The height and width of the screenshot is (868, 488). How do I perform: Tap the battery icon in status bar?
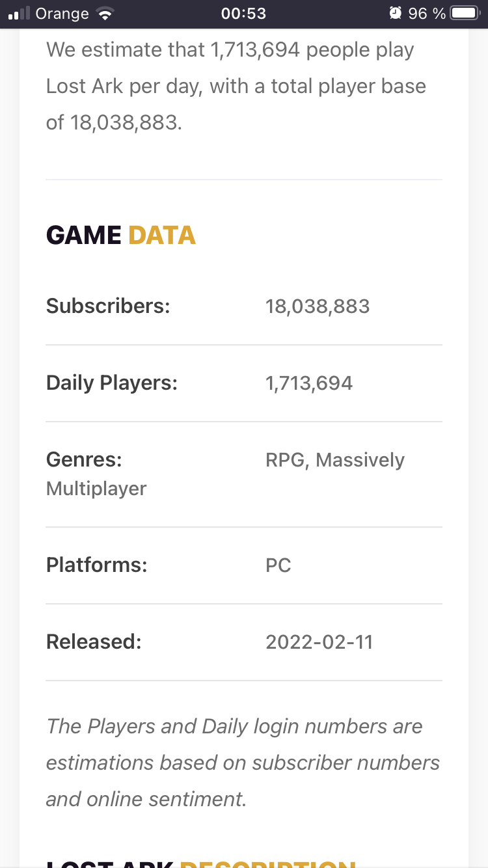click(x=465, y=13)
